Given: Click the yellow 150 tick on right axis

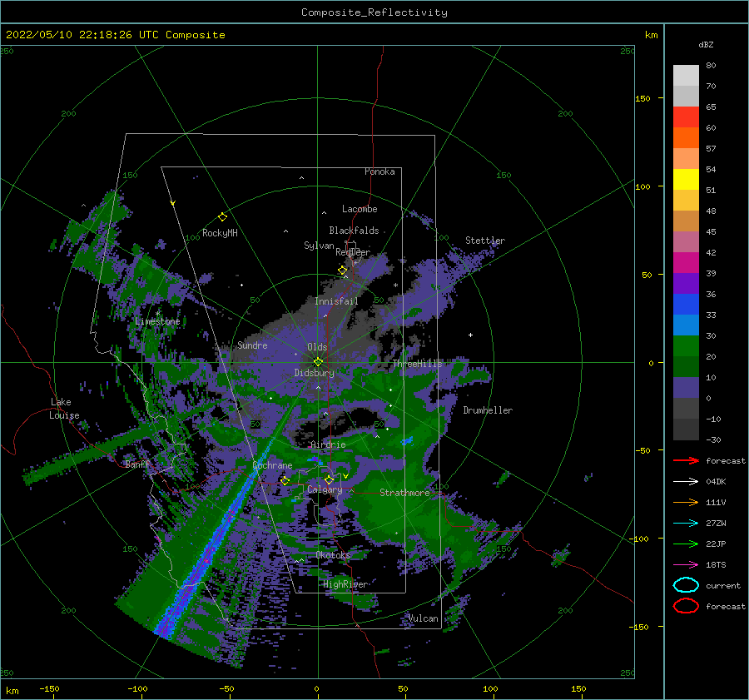Looking at the screenshot, I should click(x=642, y=98).
